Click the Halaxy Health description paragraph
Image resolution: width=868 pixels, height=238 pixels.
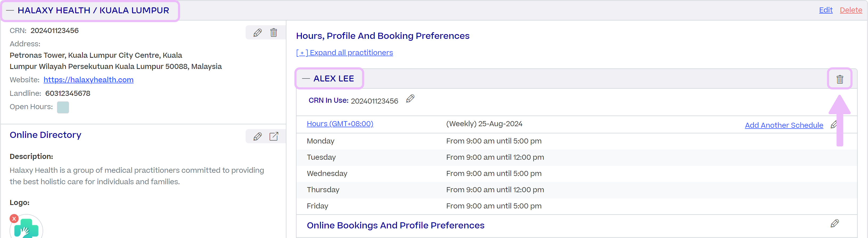[x=137, y=176]
